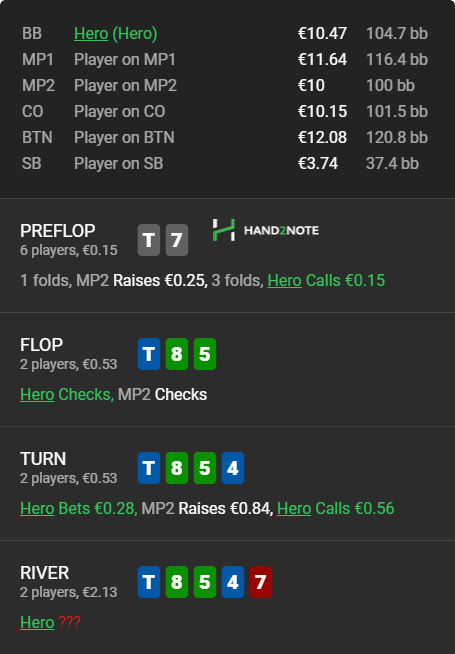The width and height of the screenshot is (455, 654).
Task: Click the green 8 card on the flop
Action: pyautogui.click(x=177, y=354)
